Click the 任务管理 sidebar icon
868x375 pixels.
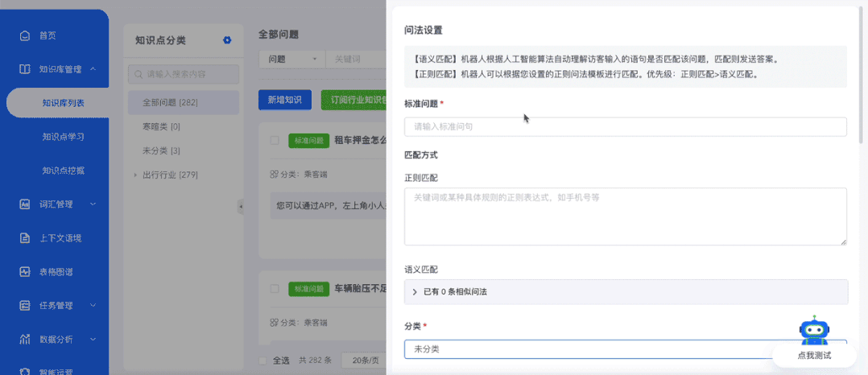coord(24,305)
